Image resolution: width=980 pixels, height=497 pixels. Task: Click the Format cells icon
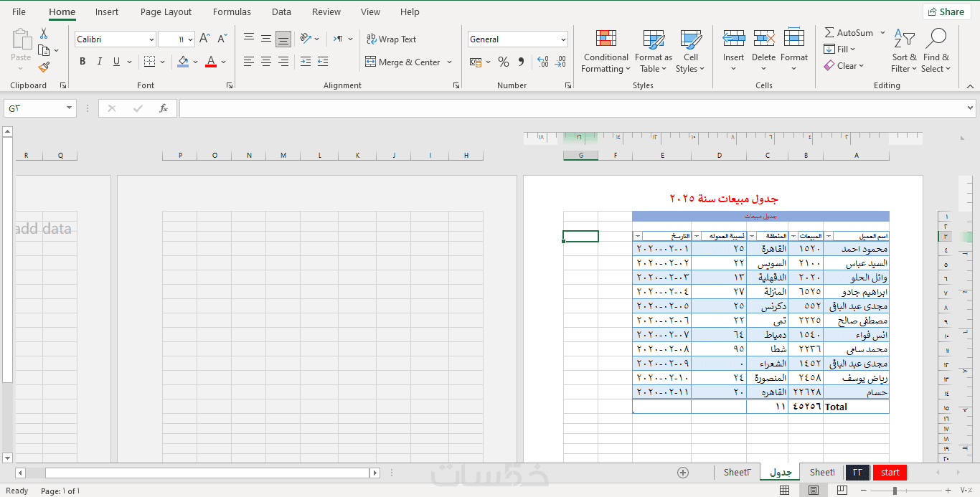tap(794, 38)
